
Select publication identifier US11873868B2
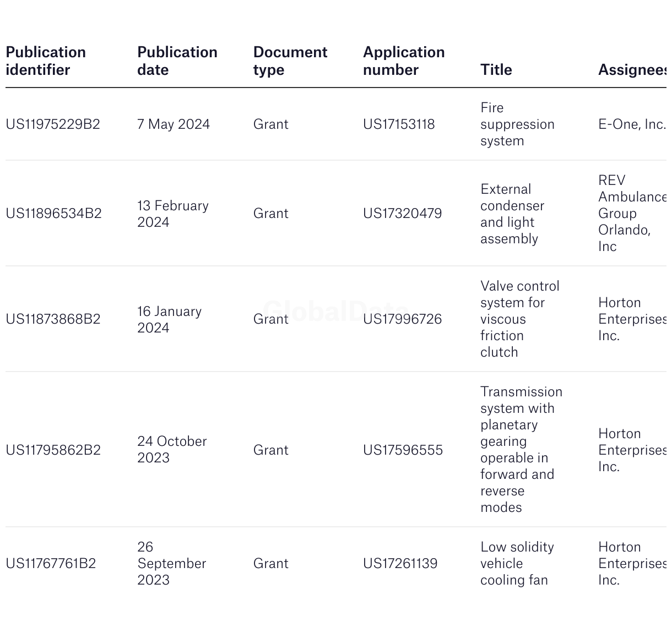coord(53,319)
